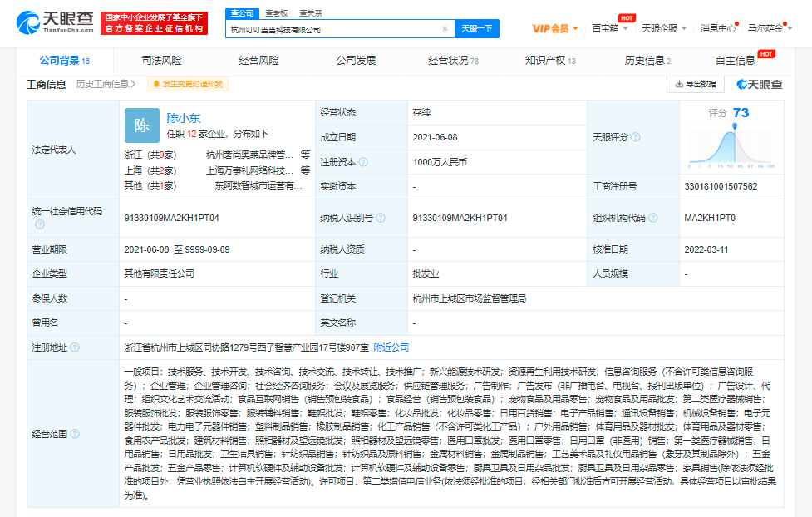Click the 成立日期 value 2021-06-08
Image resolution: width=812 pixels, height=517 pixels.
435,137
